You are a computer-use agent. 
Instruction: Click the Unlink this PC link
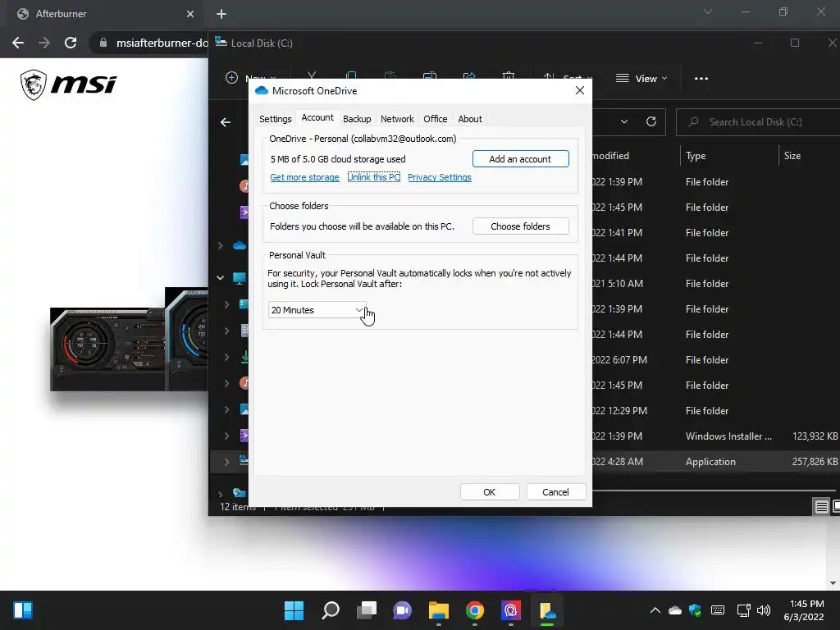click(374, 177)
